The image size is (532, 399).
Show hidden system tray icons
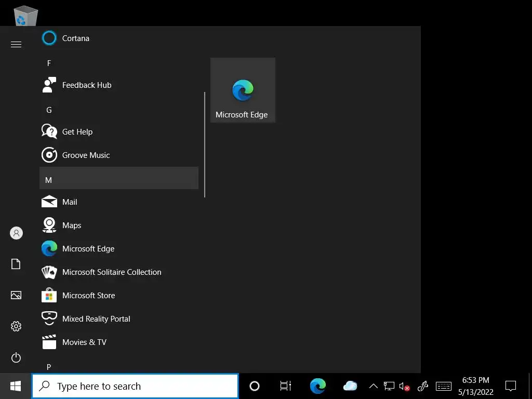click(x=373, y=386)
